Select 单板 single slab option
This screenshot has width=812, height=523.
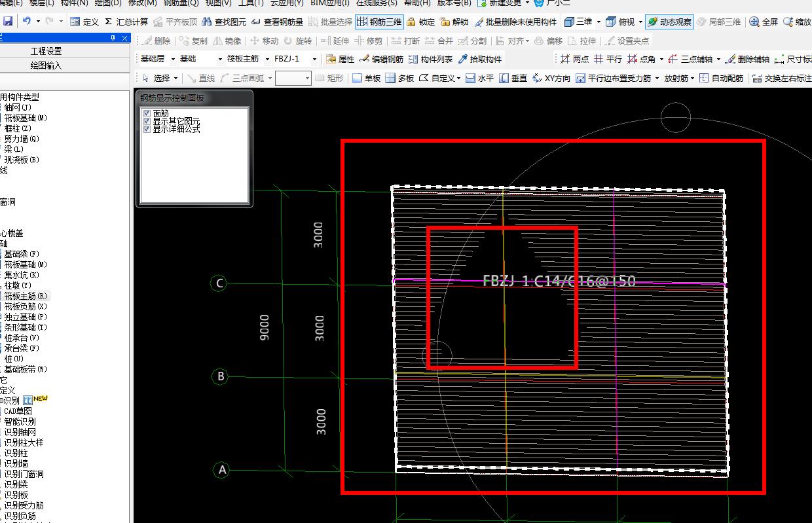[x=367, y=78]
